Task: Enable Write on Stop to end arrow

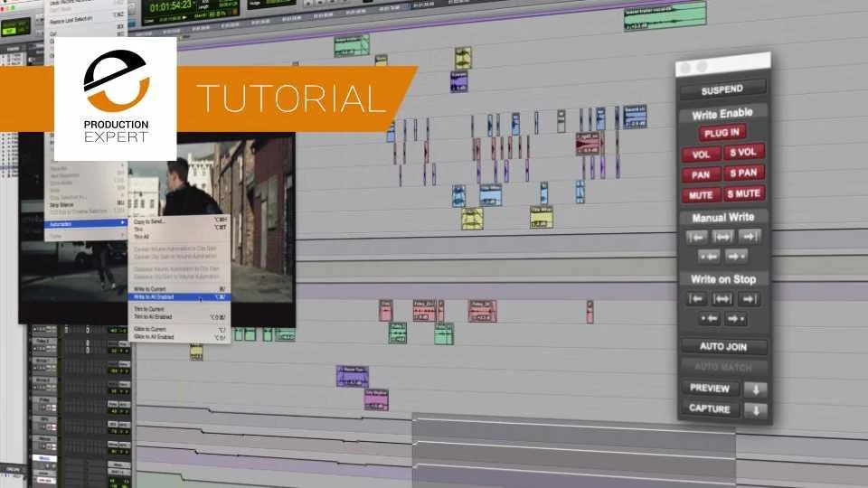Action: tap(749, 299)
